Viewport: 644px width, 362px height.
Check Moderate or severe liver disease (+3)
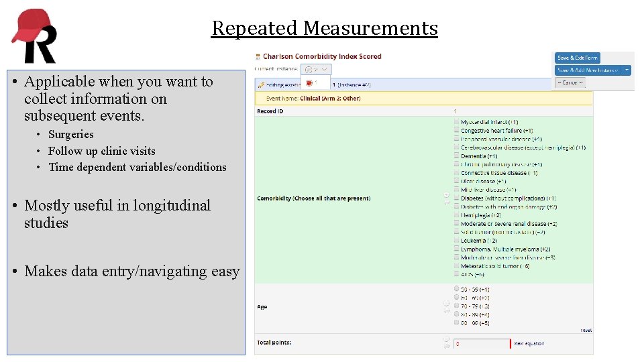(456, 257)
